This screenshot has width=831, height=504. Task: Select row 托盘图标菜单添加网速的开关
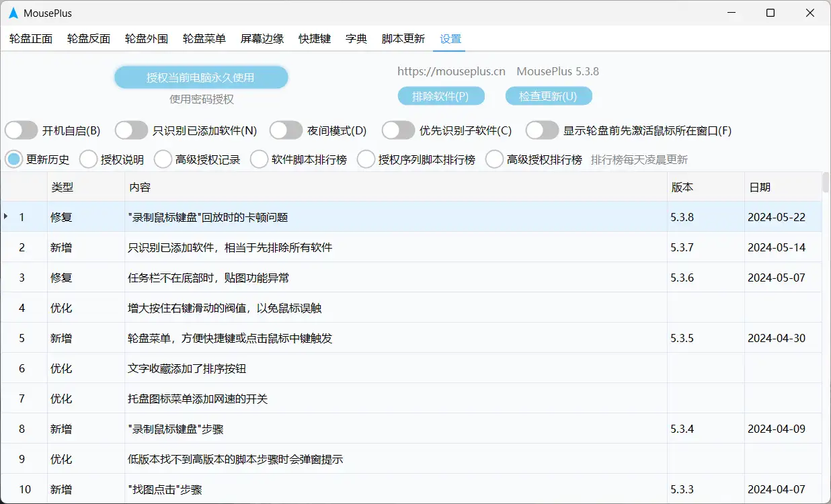click(411, 398)
